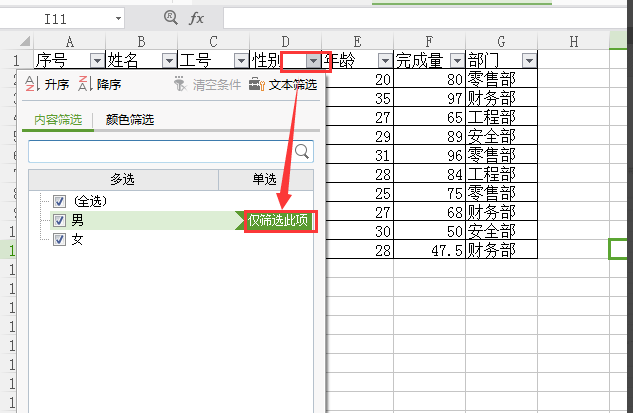Open the 完成量 column filter dropdown
Viewport: 633px width, 413px height.
tap(456, 61)
